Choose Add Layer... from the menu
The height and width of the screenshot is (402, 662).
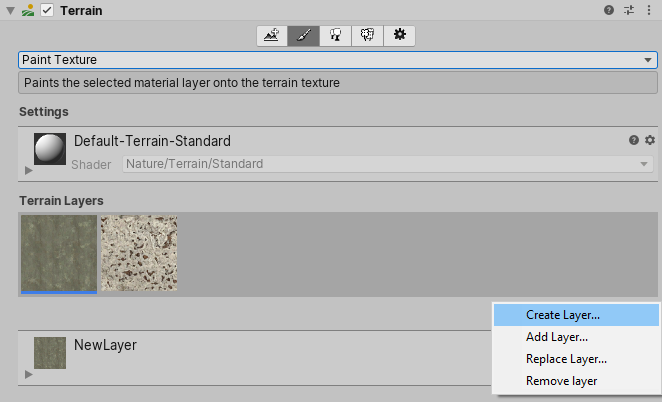(x=557, y=337)
